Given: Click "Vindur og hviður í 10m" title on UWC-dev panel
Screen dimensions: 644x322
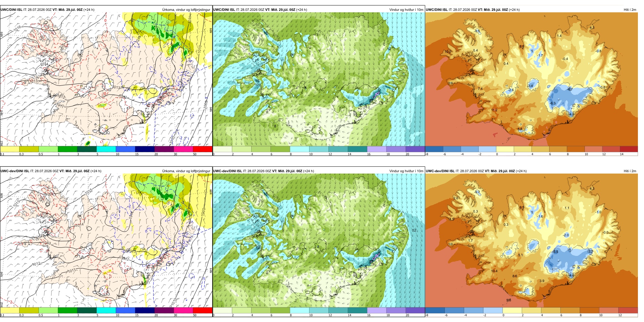Looking at the screenshot, I should (406, 171).
